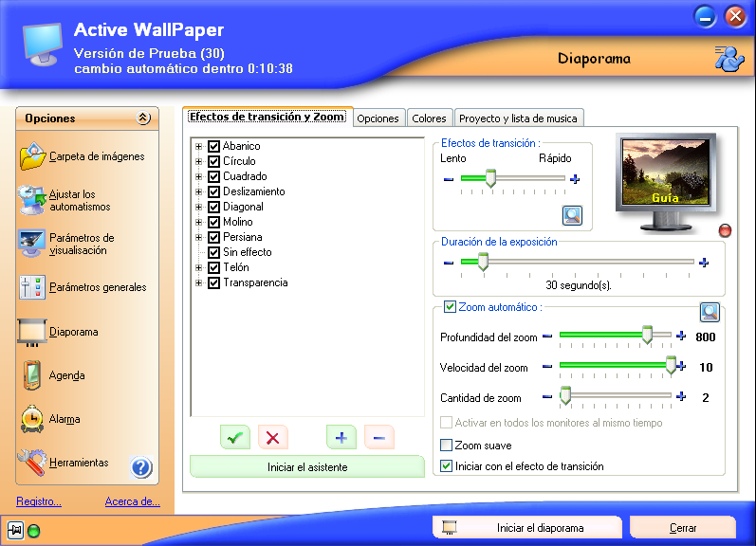This screenshot has width=756, height=546.
Task: Click the red X deselect-all button
Action: tap(273, 438)
